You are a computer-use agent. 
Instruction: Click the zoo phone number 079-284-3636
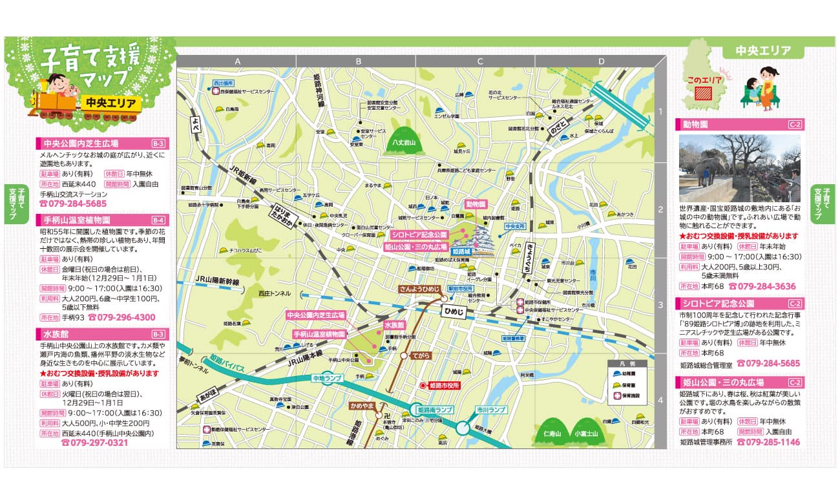[762, 286]
